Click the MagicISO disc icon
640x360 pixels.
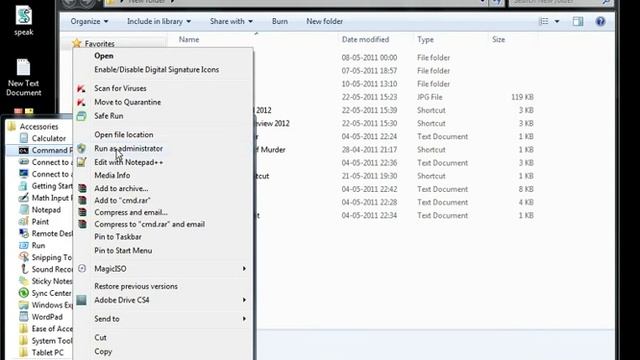click(82, 268)
